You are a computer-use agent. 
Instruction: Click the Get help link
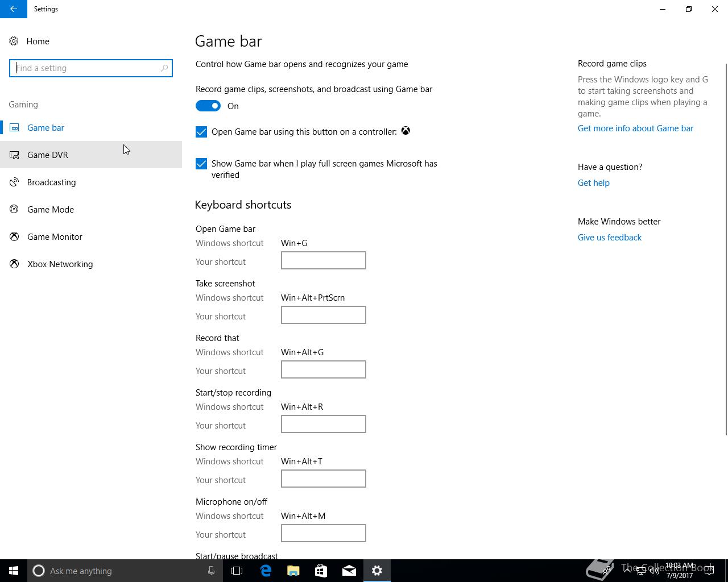(594, 183)
